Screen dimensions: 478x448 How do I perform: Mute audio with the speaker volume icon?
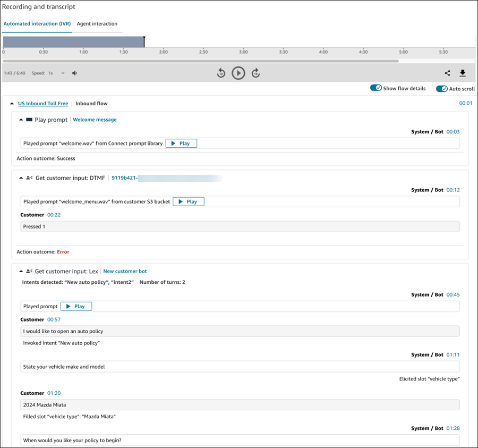pyautogui.click(x=74, y=73)
